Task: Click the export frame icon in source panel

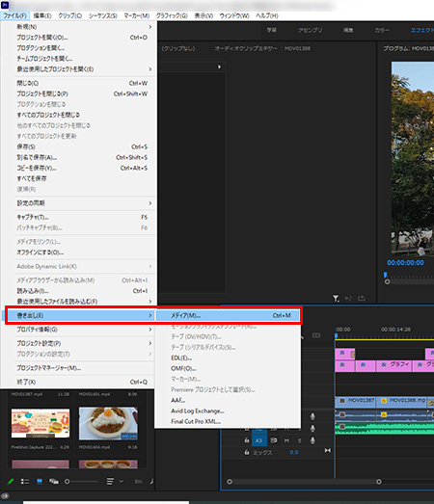Action: tap(362, 299)
